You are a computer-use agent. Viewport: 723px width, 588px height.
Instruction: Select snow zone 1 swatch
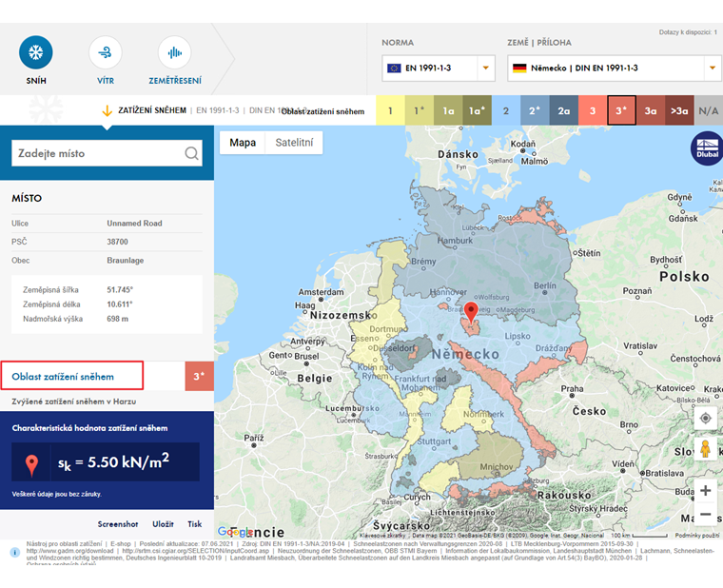point(391,110)
